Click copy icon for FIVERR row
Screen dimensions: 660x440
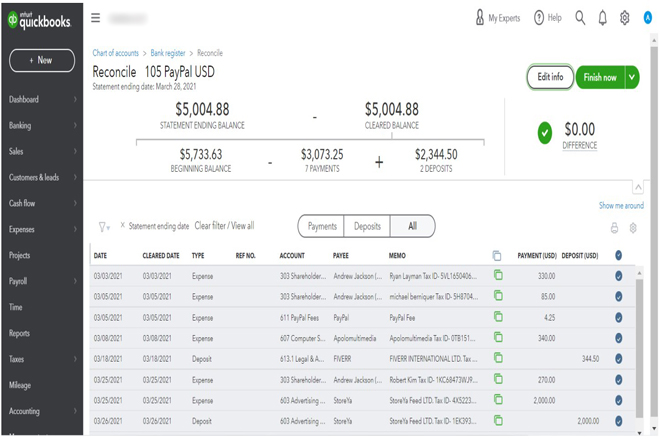pyautogui.click(x=498, y=358)
